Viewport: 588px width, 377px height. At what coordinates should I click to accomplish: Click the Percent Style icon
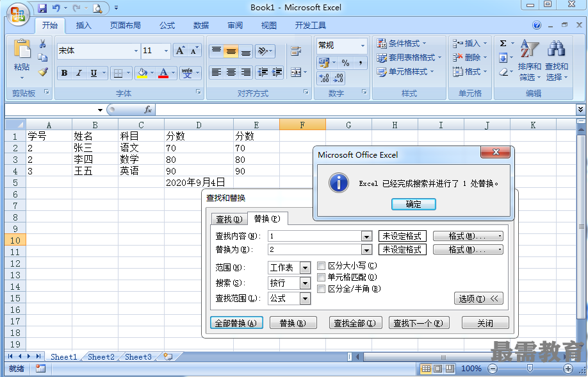click(346, 63)
